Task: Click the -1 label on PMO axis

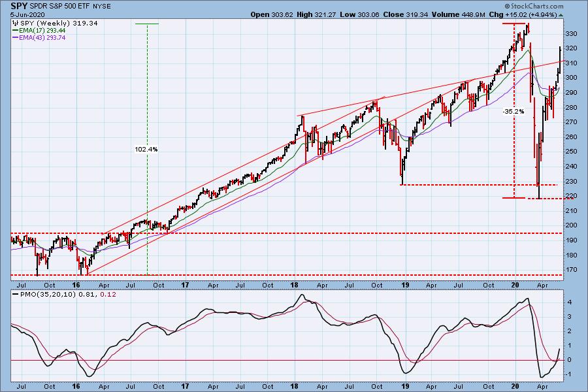Action: click(x=568, y=374)
